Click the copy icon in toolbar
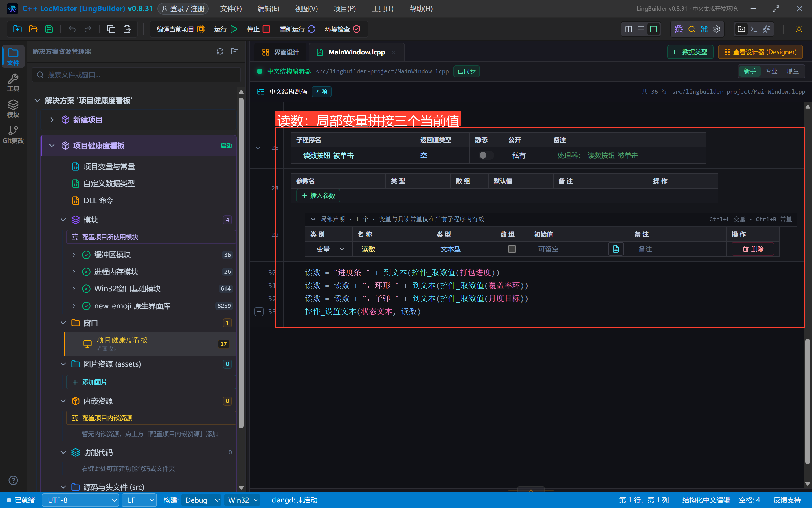The height and width of the screenshot is (508, 812). point(111,29)
